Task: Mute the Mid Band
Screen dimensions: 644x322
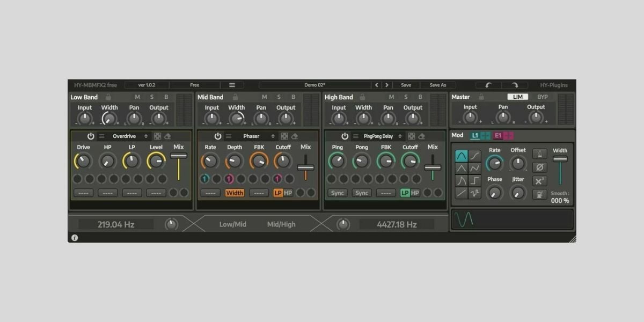Action: 264,97
